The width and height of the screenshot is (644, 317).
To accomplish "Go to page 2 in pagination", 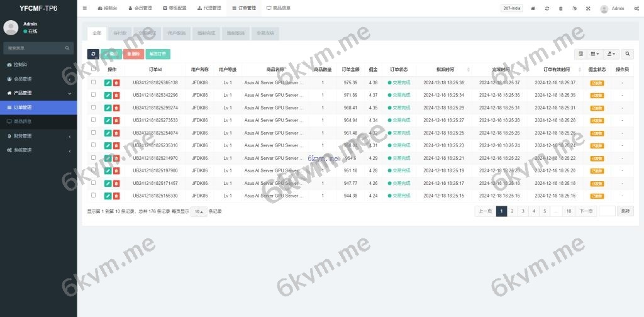I will click(x=512, y=211).
